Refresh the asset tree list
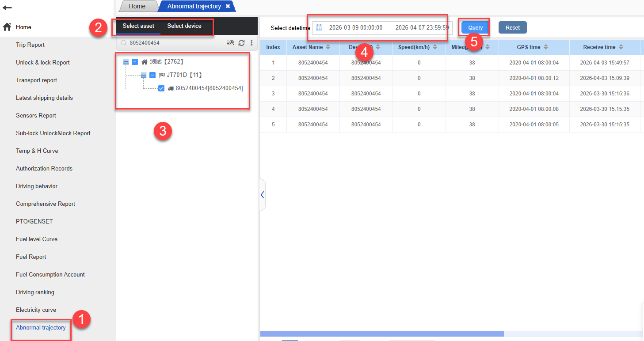Screen dimensions: 644x341 pyautogui.click(x=241, y=43)
